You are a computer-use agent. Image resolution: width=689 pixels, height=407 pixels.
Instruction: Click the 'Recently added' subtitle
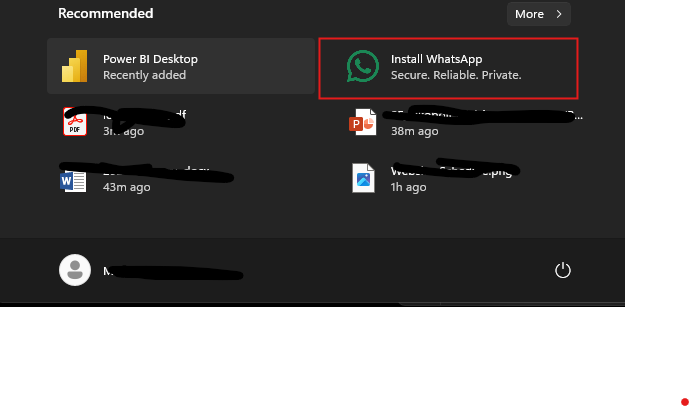coord(145,75)
